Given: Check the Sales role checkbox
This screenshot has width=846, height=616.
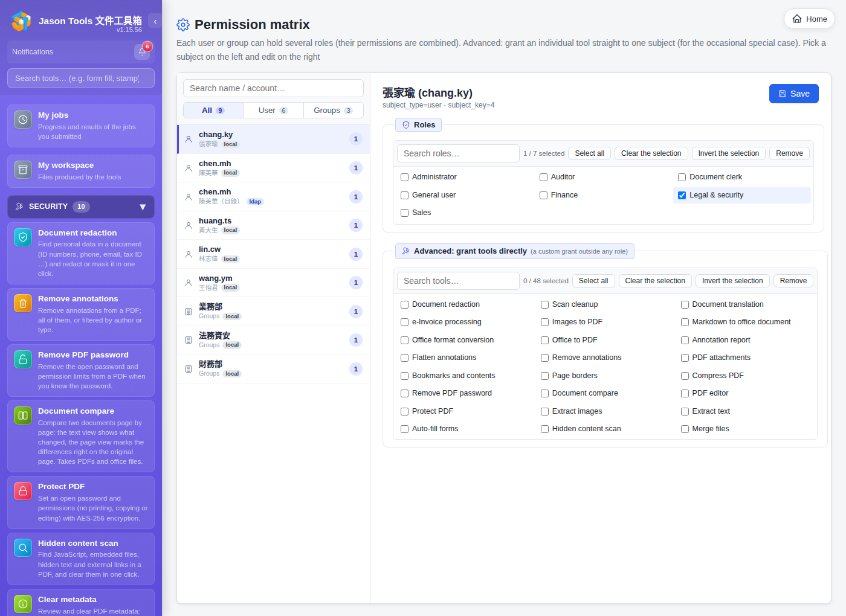Looking at the screenshot, I should (405, 213).
